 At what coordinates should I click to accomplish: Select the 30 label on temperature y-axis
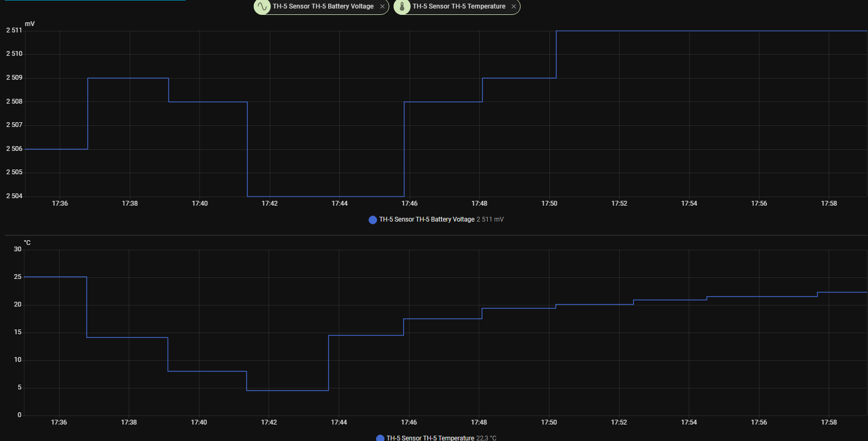[18, 249]
